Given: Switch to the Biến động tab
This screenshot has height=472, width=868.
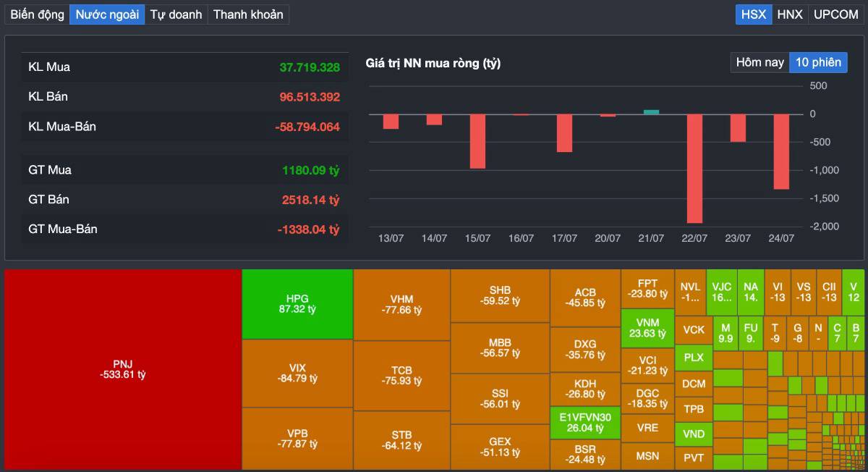Looking at the screenshot, I should pos(38,14).
